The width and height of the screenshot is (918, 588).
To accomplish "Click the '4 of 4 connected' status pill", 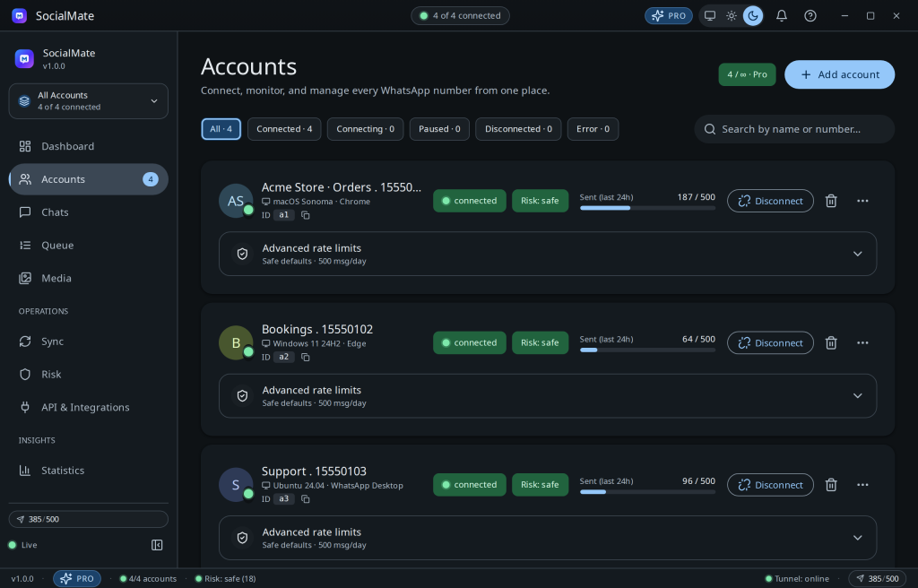I will (460, 16).
